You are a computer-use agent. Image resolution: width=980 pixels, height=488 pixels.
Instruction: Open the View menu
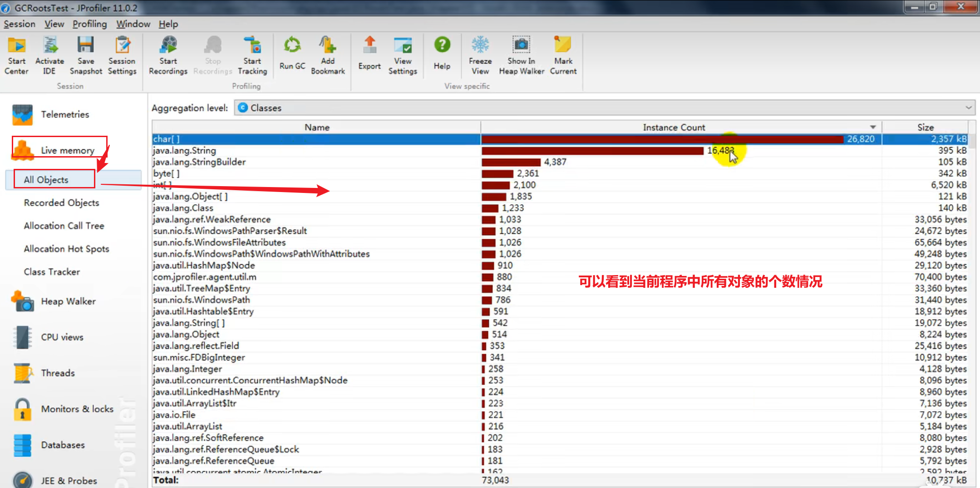click(54, 24)
